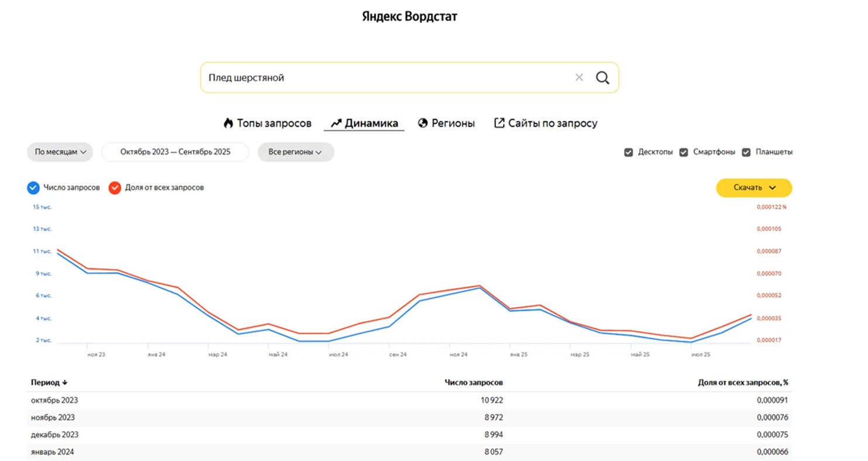Screen dimensions: 868x461
Task: Switch to the Сайты по запросу tab
Action: tap(546, 123)
